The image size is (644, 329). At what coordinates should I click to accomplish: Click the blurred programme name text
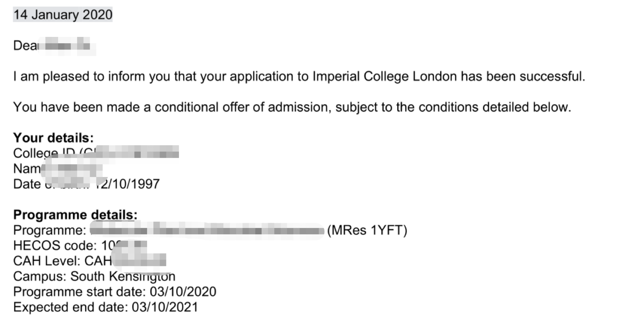coord(207,230)
